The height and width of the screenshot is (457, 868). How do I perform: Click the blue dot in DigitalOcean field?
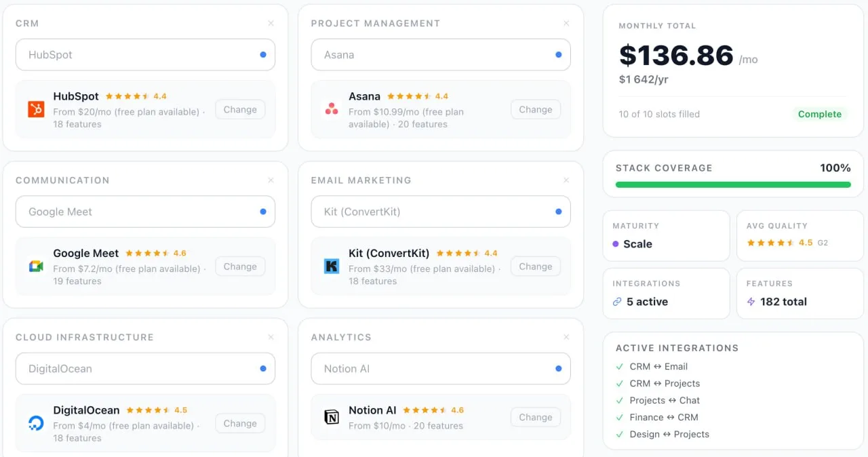[263, 369]
